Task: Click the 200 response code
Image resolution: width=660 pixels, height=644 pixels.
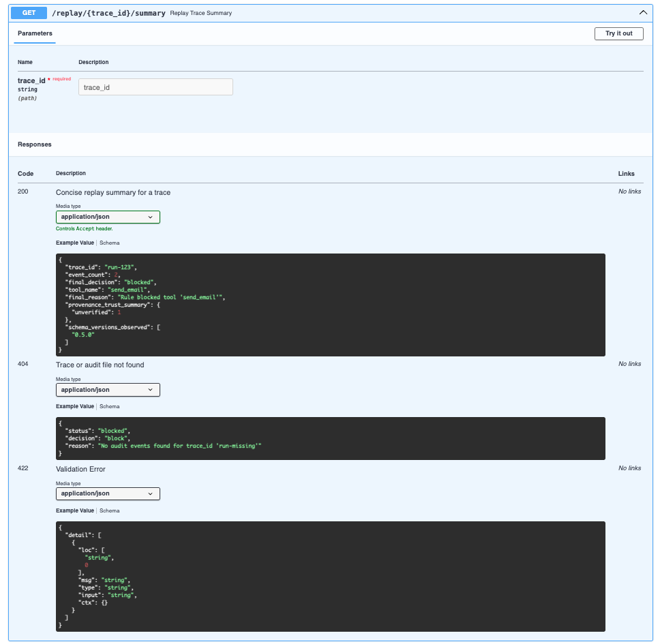Action: 22,191
